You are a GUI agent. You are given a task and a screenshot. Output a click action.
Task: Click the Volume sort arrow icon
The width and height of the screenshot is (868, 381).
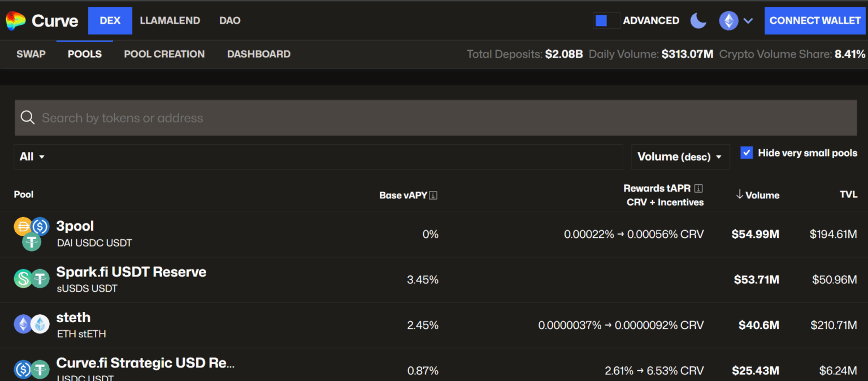click(739, 195)
